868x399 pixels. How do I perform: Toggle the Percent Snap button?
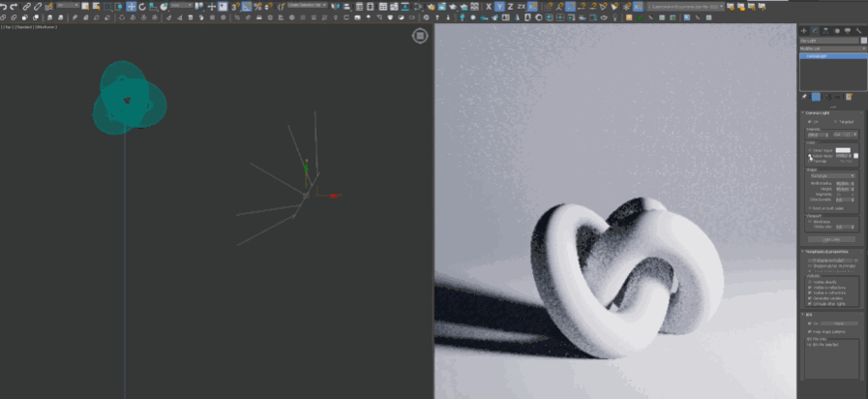coord(258,7)
